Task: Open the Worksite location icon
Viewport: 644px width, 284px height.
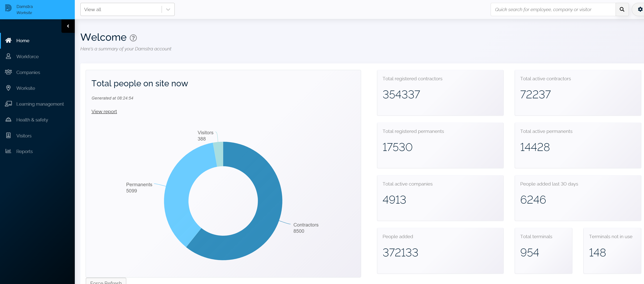Action: pyautogui.click(x=8, y=88)
